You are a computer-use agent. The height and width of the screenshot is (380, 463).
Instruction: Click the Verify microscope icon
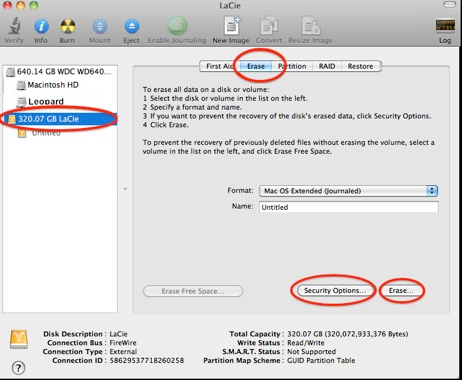coord(14,26)
